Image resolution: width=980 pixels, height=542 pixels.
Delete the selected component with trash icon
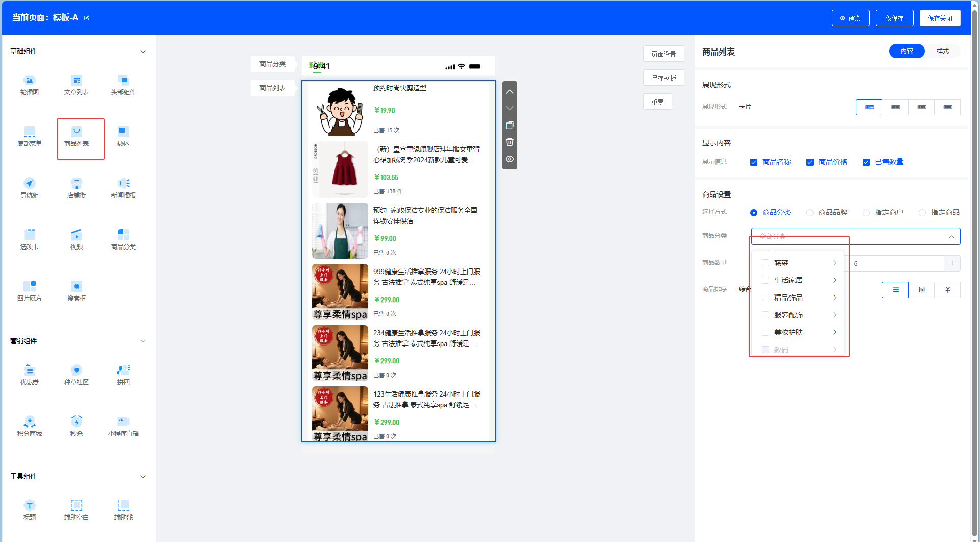pos(510,142)
